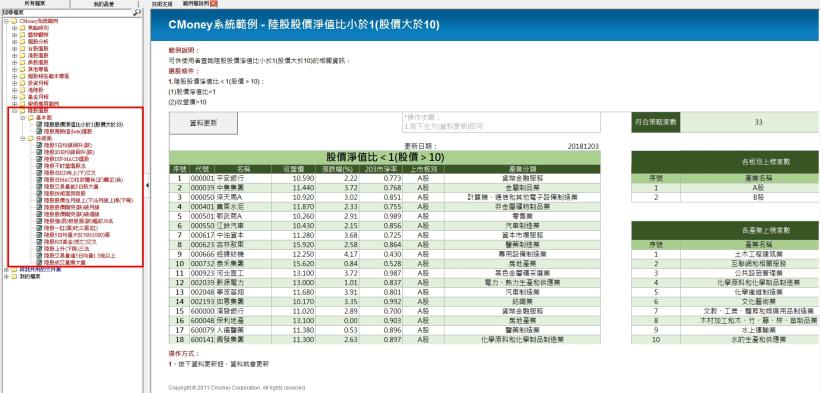Click the document icon for 陸股一紅(黑)吃三黑(紅)
This screenshot has height=393, width=820.
pos(40,228)
